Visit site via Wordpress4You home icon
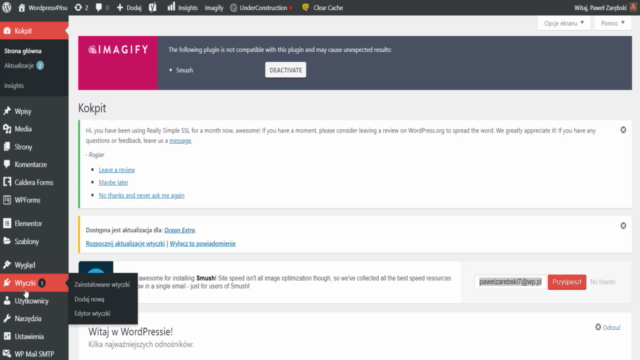This screenshot has width=640, height=360. click(22, 7)
